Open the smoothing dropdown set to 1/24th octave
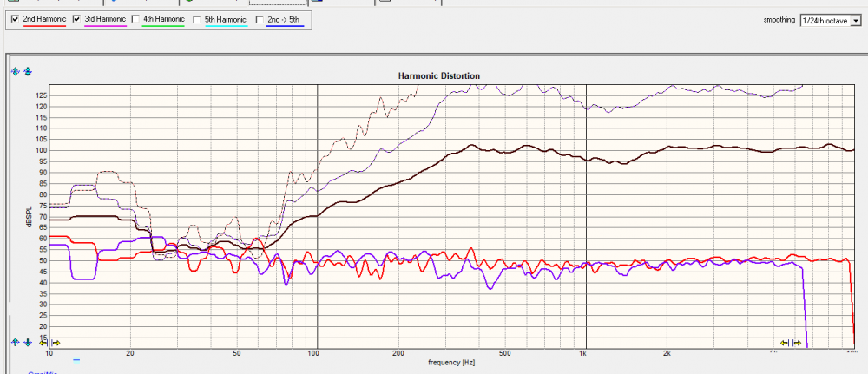This screenshot has width=868, height=374. (832, 19)
